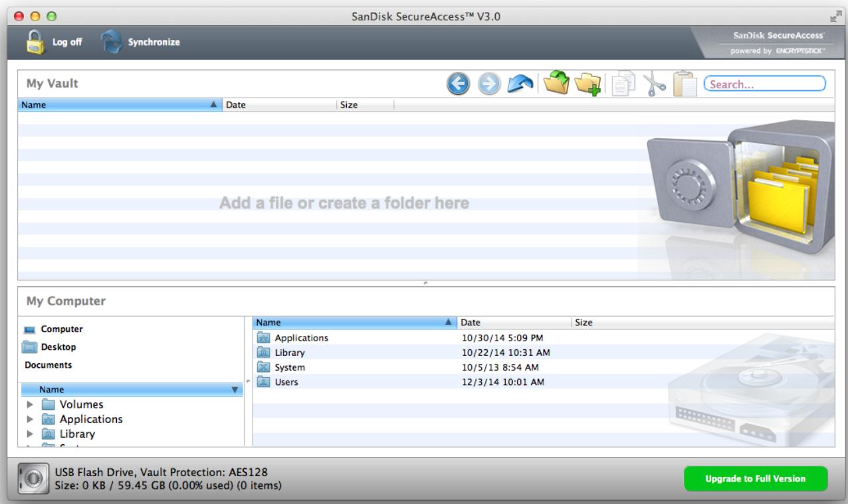Expand the Library tree node

[x=29, y=434]
